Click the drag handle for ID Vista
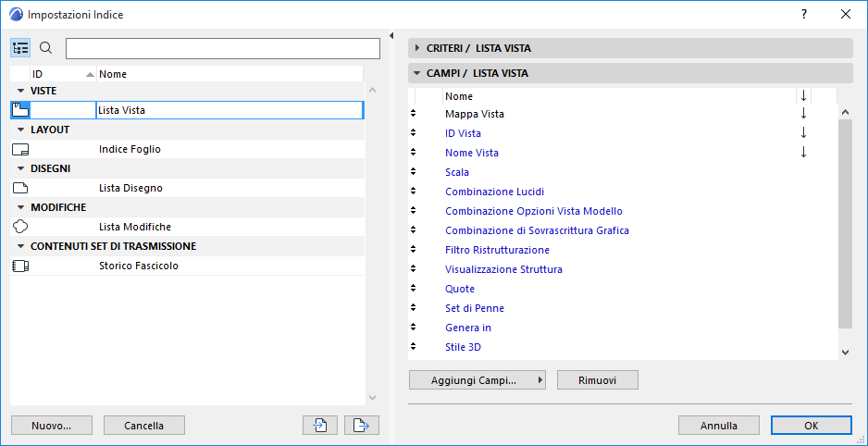Image resolution: width=868 pixels, height=446 pixels. [x=413, y=133]
